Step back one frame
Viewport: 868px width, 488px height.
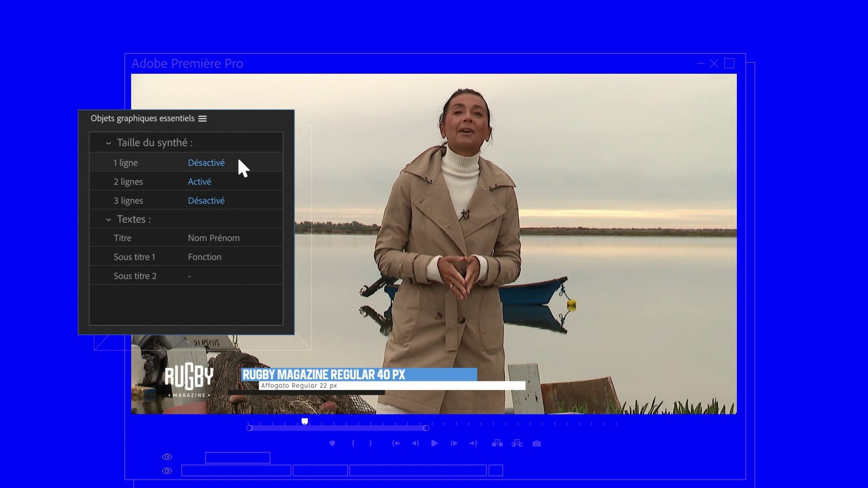tap(415, 443)
